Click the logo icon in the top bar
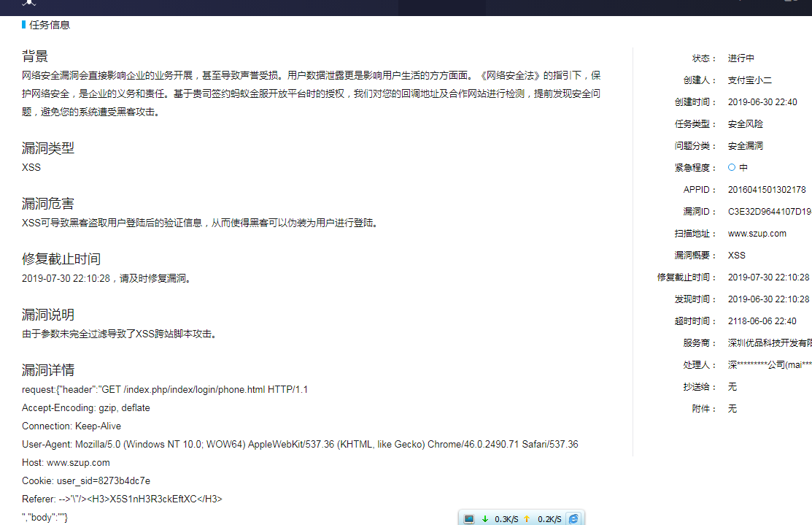The height and width of the screenshot is (525, 812). click(x=28, y=3)
